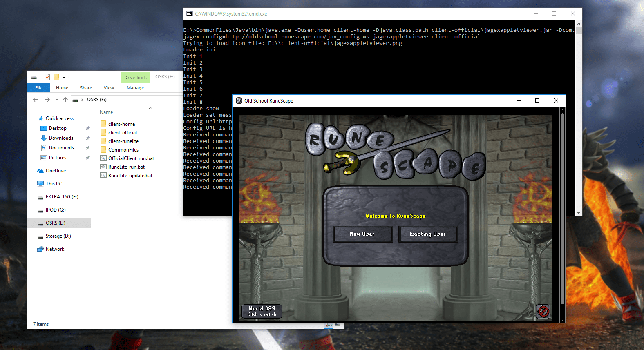The image size is (644, 350).
Task: Go up one folder level
Action: click(65, 100)
